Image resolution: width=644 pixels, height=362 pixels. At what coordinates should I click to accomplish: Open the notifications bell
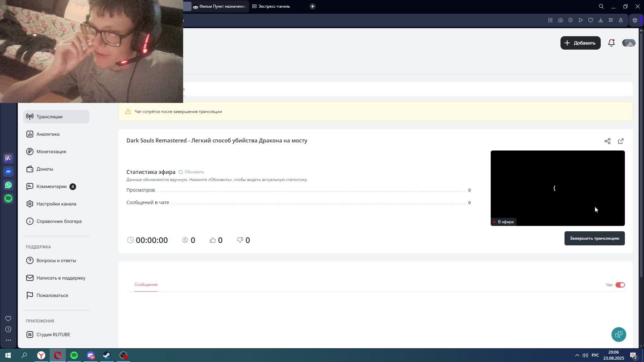pyautogui.click(x=611, y=43)
